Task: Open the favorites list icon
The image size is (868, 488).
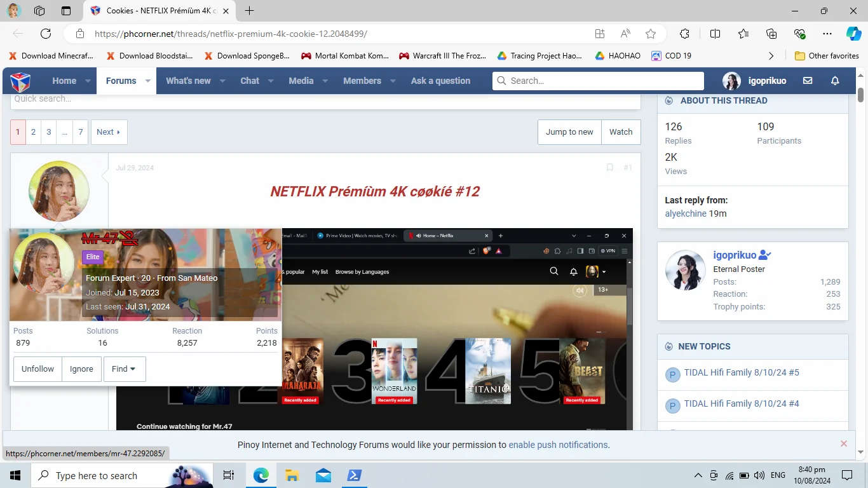Action: 743,34
